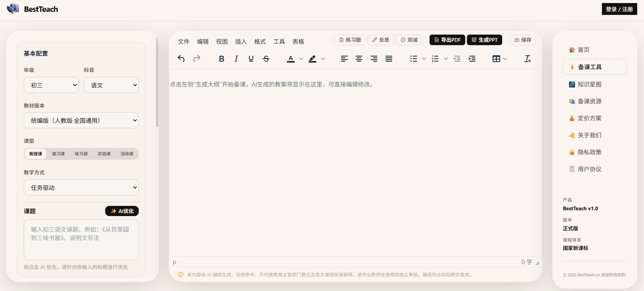Open 备课工具 in sidebar
Viewport: 644px width, 291px height.
click(594, 67)
